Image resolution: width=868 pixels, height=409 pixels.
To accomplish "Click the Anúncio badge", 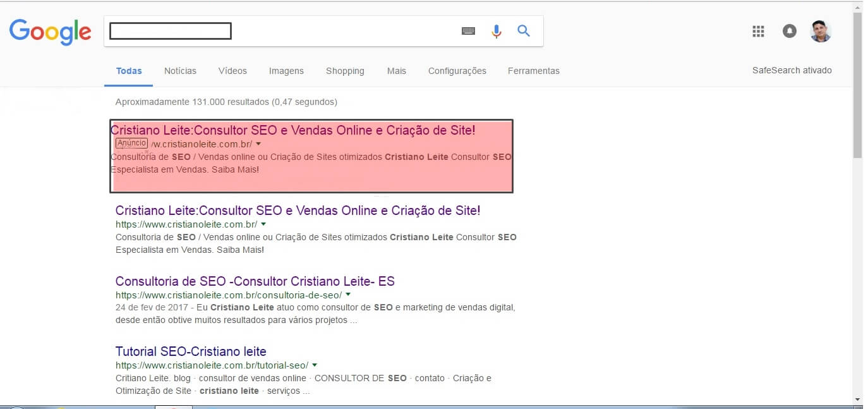I will pos(131,143).
